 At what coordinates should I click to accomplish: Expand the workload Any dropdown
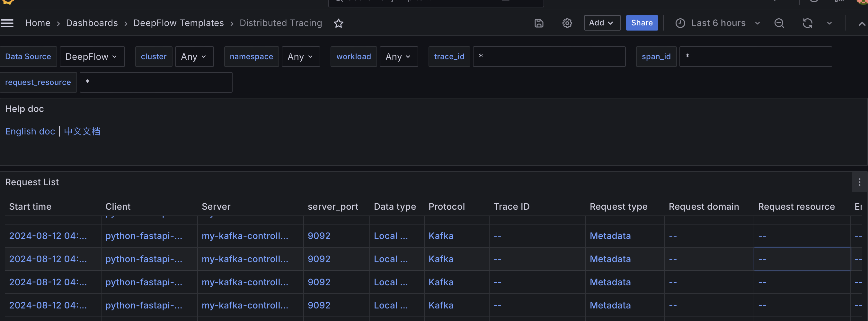(399, 56)
